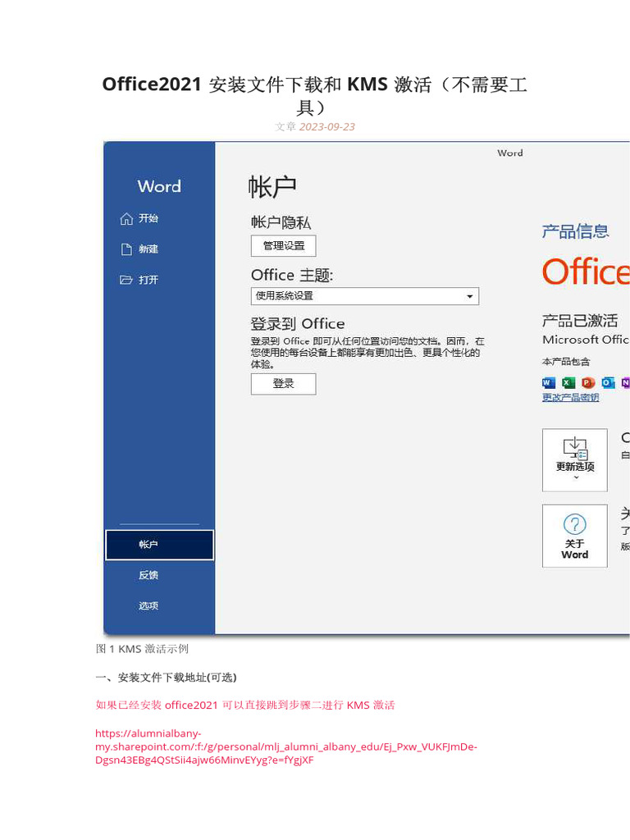This screenshot has width=630, height=840.
Task: Click the 产品信息 heading
Action: (575, 231)
